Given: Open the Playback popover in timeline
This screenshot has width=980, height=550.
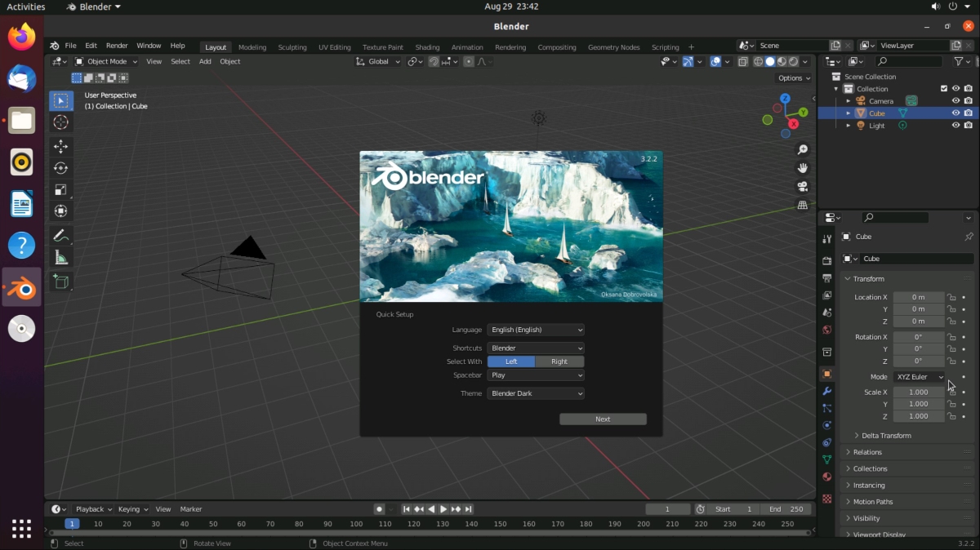Looking at the screenshot, I should (x=94, y=509).
